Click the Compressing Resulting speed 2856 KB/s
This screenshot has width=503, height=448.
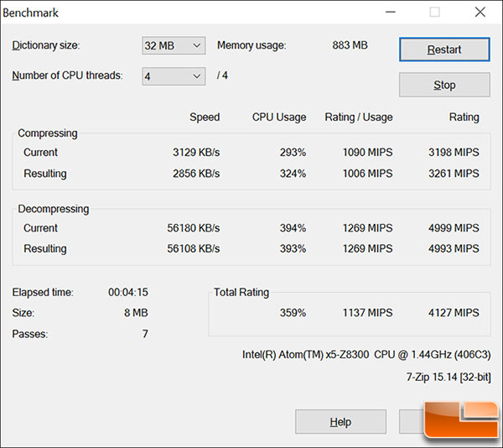196,174
